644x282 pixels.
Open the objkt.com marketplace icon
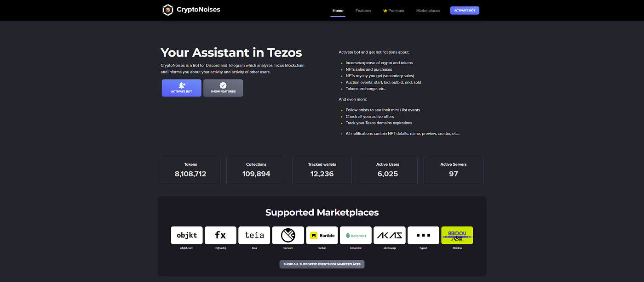187,235
